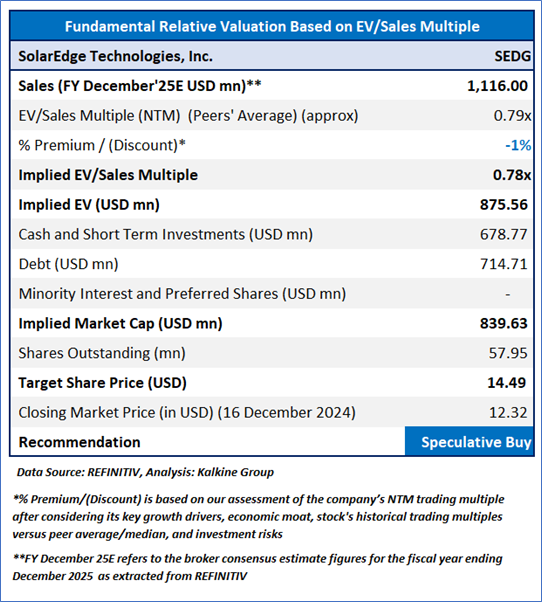Screen dimensions: 542x602
Task: Select the Implied EV 875.56 figure
Action: (x=504, y=205)
